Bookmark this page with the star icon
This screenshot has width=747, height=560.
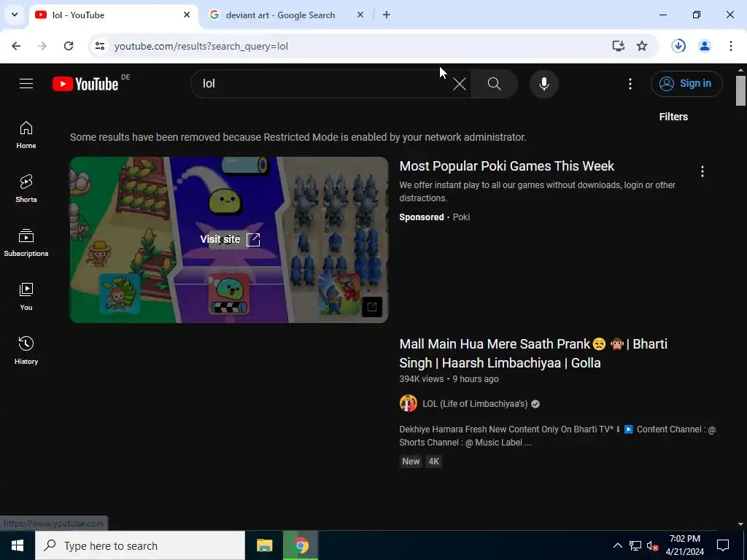point(642,46)
